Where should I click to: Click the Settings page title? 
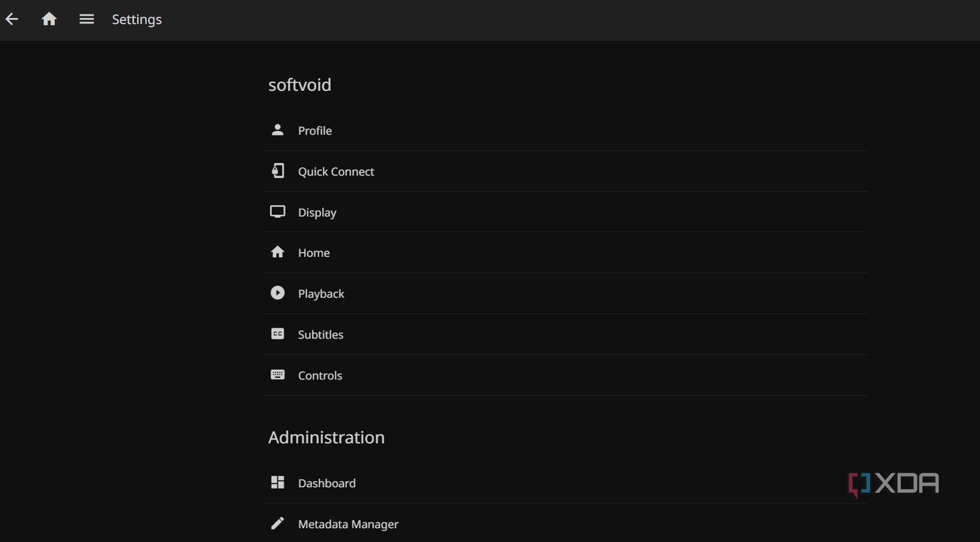coord(137,20)
